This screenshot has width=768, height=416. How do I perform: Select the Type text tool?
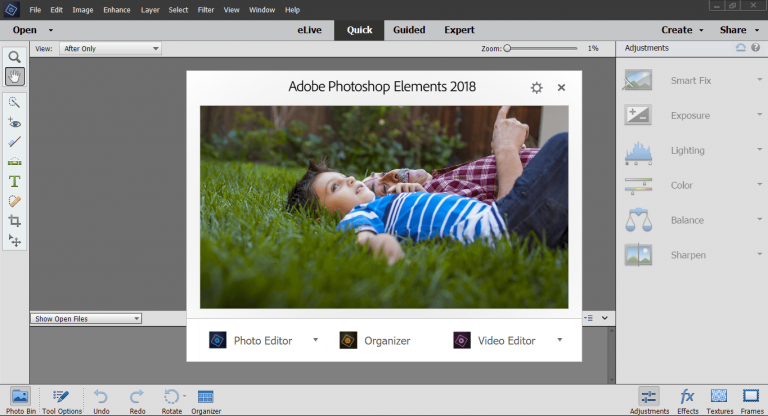coord(14,181)
